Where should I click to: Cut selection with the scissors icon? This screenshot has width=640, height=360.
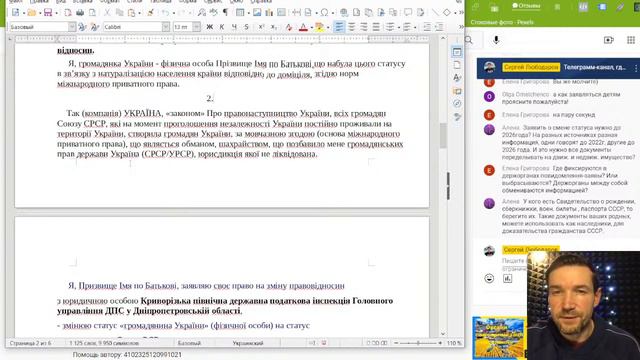pyautogui.click(x=107, y=13)
